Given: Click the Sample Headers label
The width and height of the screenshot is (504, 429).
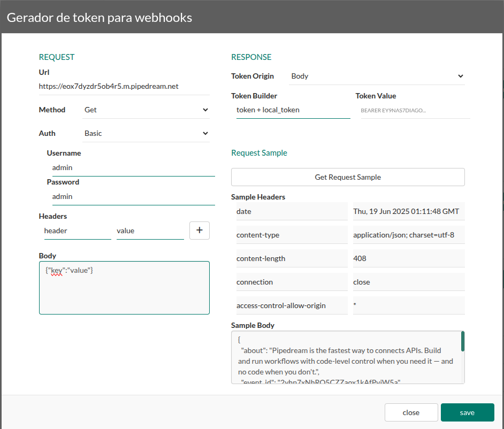Looking at the screenshot, I should coord(258,197).
